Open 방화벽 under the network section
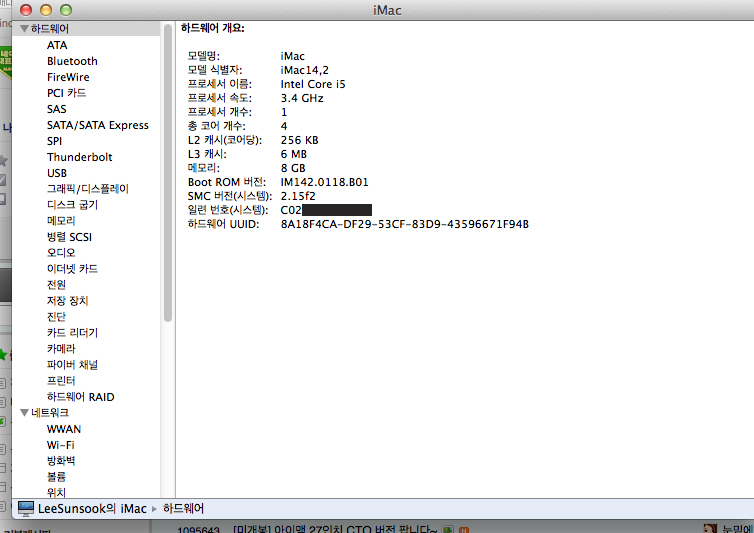Image resolution: width=754 pixels, height=533 pixels. [61, 461]
